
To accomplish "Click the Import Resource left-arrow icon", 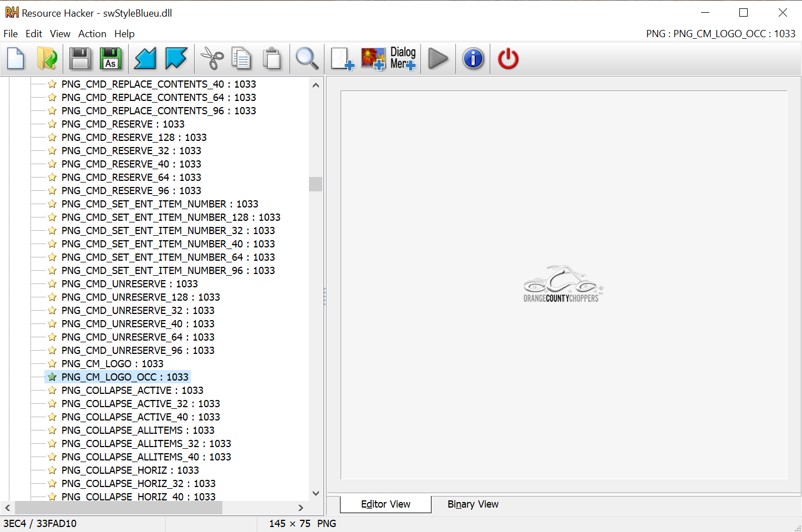I will (145, 58).
